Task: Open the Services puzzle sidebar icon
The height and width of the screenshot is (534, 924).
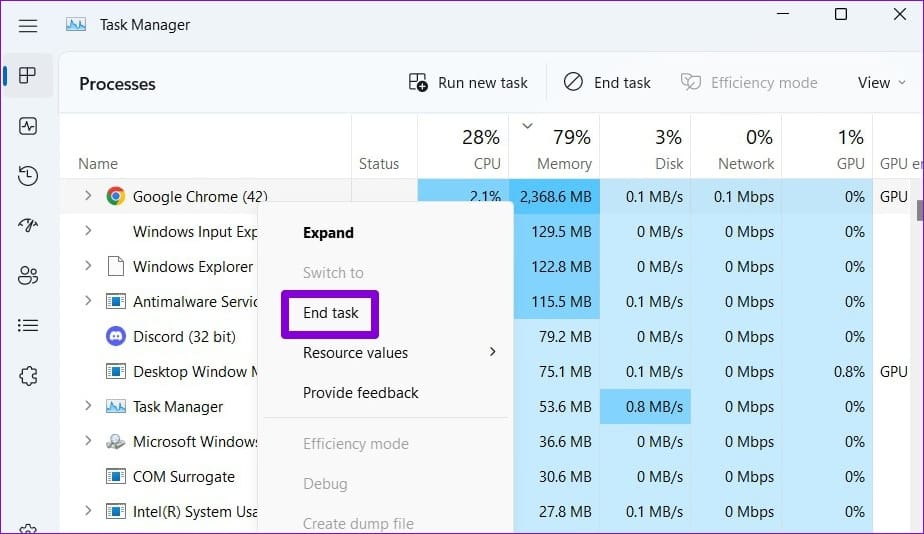Action: point(28,375)
